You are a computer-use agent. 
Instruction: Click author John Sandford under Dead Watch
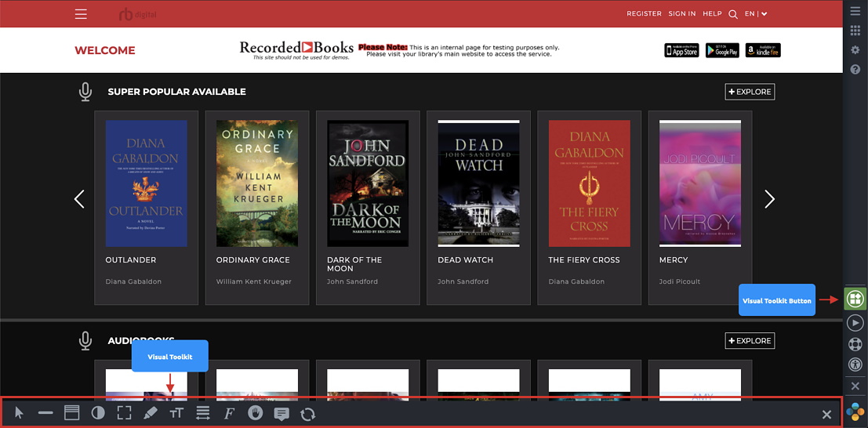tap(463, 281)
